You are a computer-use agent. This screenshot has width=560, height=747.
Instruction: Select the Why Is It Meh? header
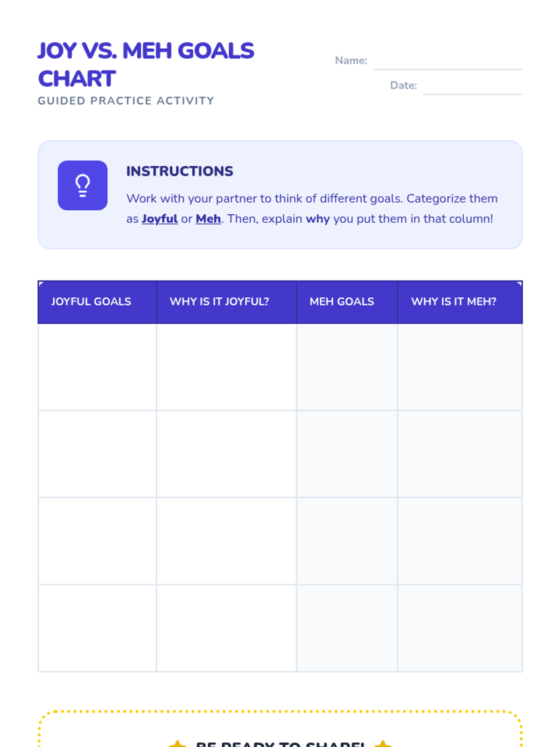454,302
